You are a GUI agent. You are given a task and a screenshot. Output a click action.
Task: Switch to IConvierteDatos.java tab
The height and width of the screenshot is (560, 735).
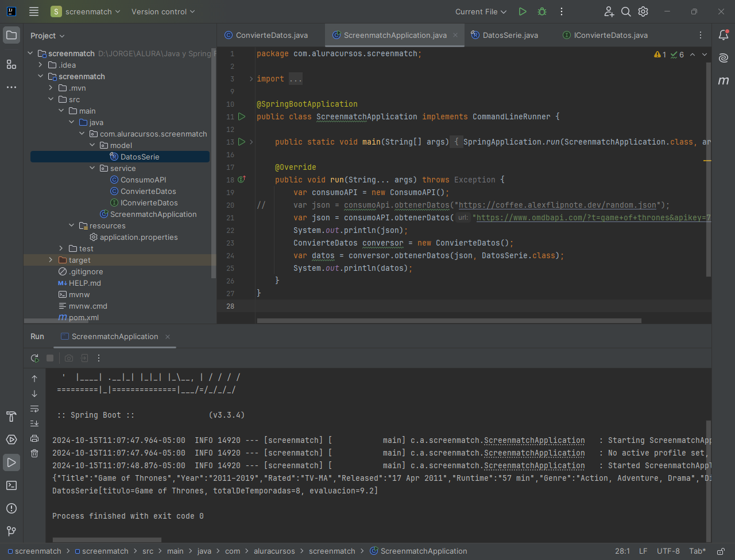pos(605,35)
